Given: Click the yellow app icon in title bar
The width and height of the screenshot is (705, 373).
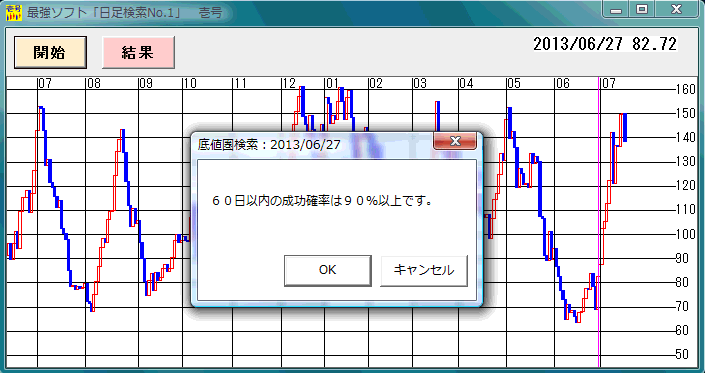Looking at the screenshot, I should pyautogui.click(x=13, y=13).
